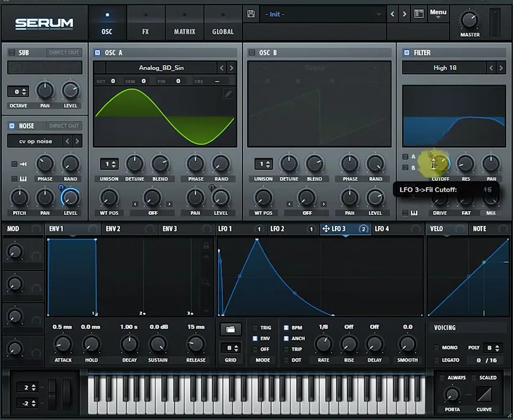Click the SUB oscillator waveform display
The image size is (513, 420).
[x=44, y=67]
